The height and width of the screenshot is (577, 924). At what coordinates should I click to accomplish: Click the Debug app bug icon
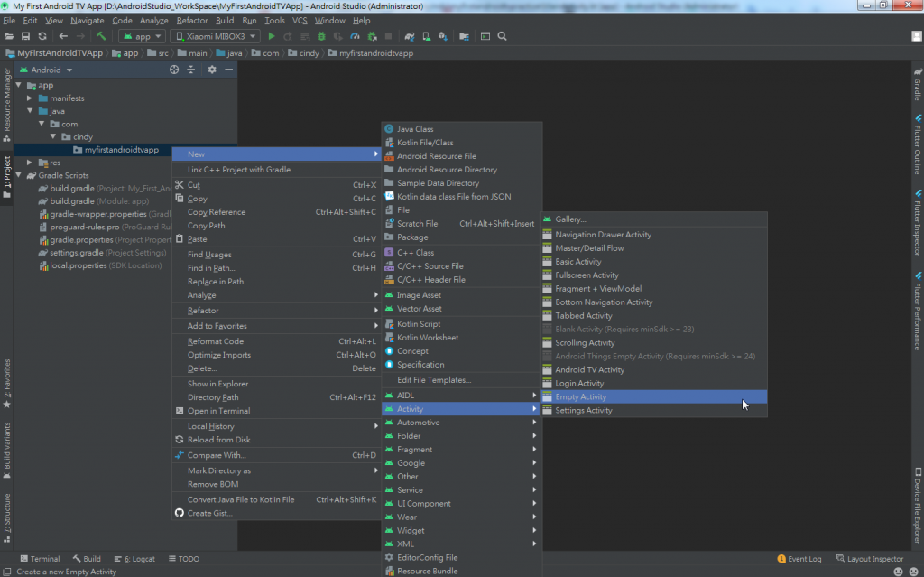(x=321, y=36)
